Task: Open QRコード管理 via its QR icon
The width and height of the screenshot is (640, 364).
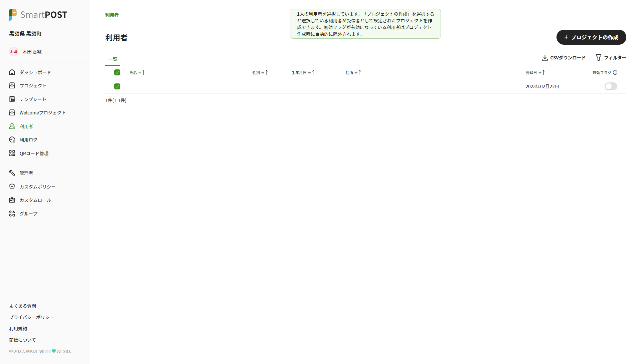Action: [12, 153]
